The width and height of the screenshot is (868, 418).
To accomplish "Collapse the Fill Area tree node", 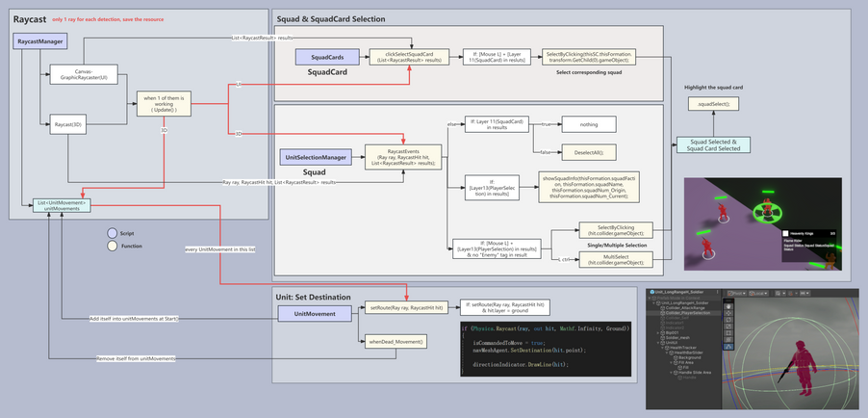I will [671, 362].
